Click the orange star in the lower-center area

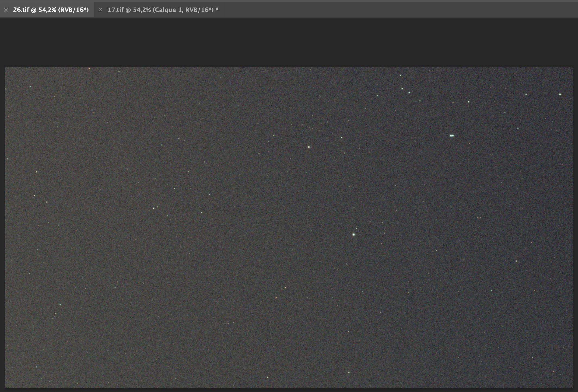click(276, 298)
